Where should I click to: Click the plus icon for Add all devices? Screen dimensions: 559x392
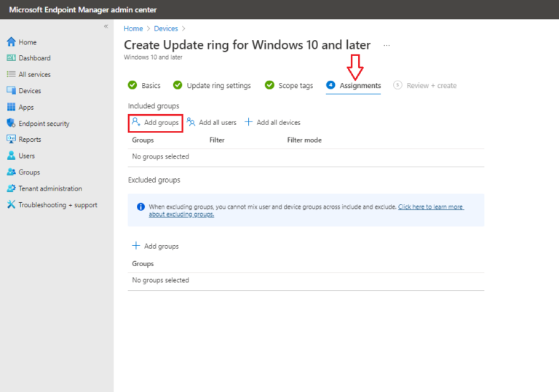coord(248,122)
